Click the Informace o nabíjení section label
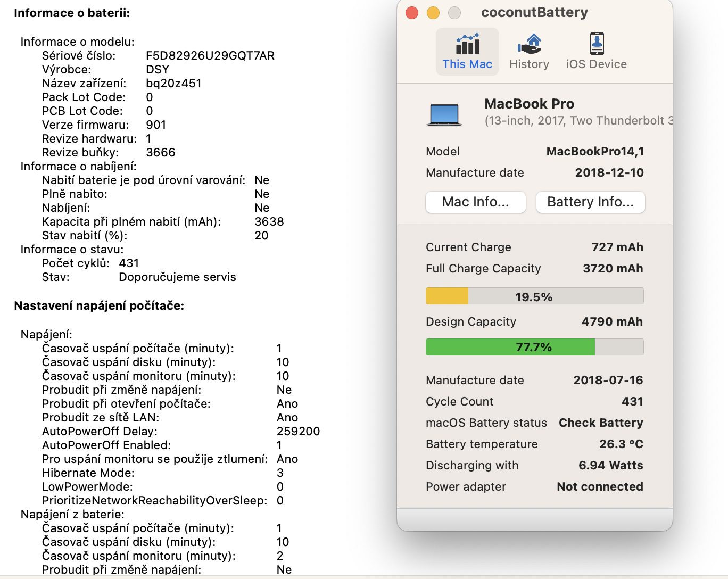This screenshot has height=579, width=728. [x=78, y=166]
